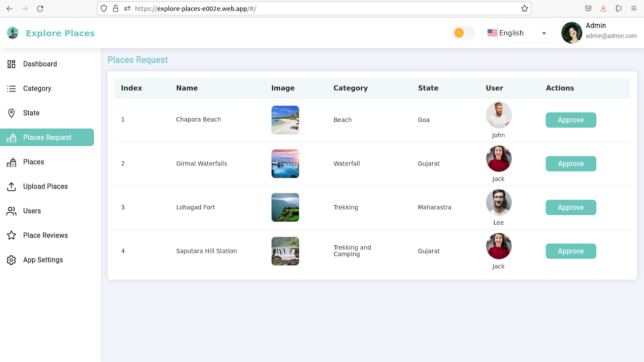The image size is (644, 362).
Task: Select the Places Request sidebar item
Action: coord(47,137)
